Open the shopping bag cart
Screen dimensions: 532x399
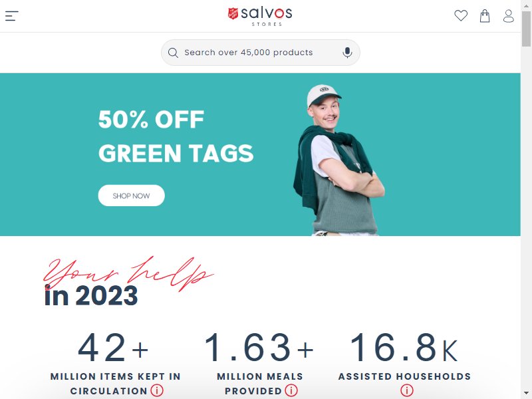point(485,15)
